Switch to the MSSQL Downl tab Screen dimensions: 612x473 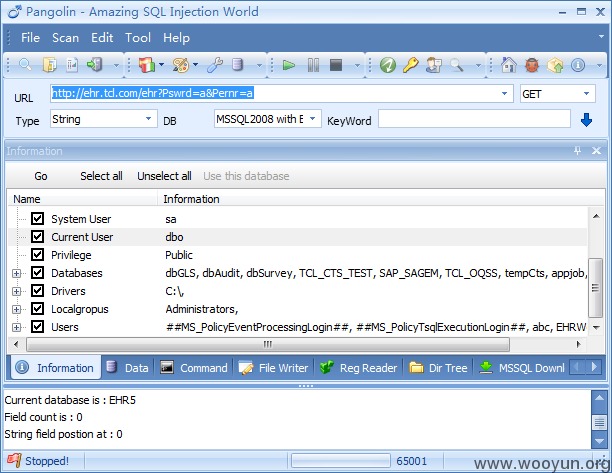(x=521, y=368)
